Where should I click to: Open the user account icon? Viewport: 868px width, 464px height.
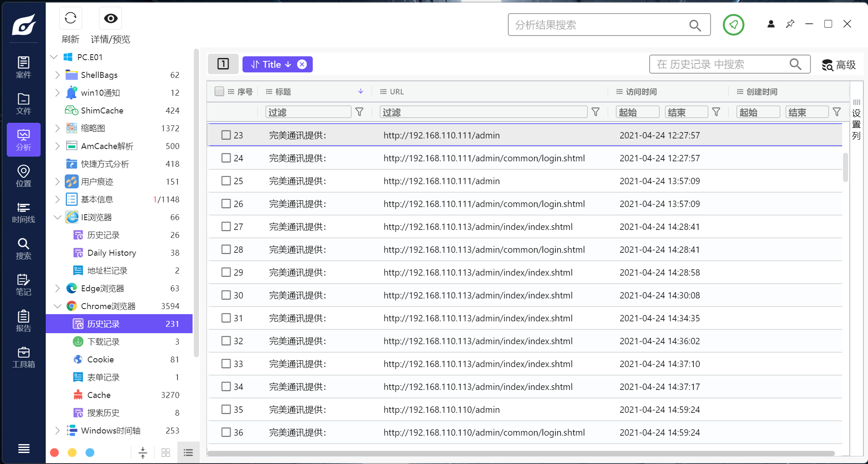click(x=771, y=24)
